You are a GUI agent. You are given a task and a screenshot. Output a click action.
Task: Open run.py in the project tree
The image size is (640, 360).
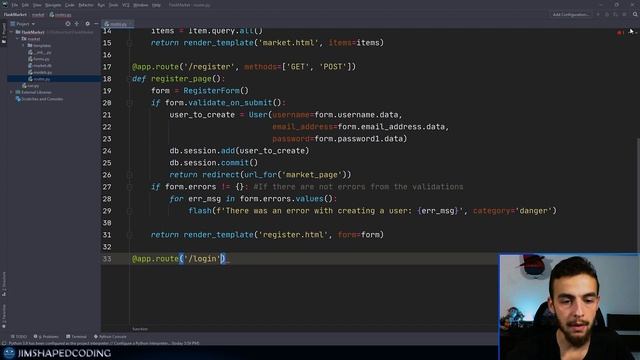31,86
